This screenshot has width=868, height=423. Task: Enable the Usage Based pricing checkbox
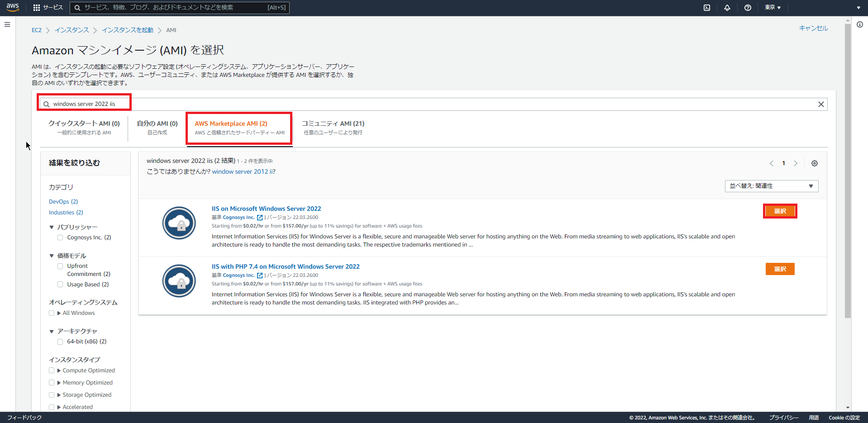click(60, 284)
